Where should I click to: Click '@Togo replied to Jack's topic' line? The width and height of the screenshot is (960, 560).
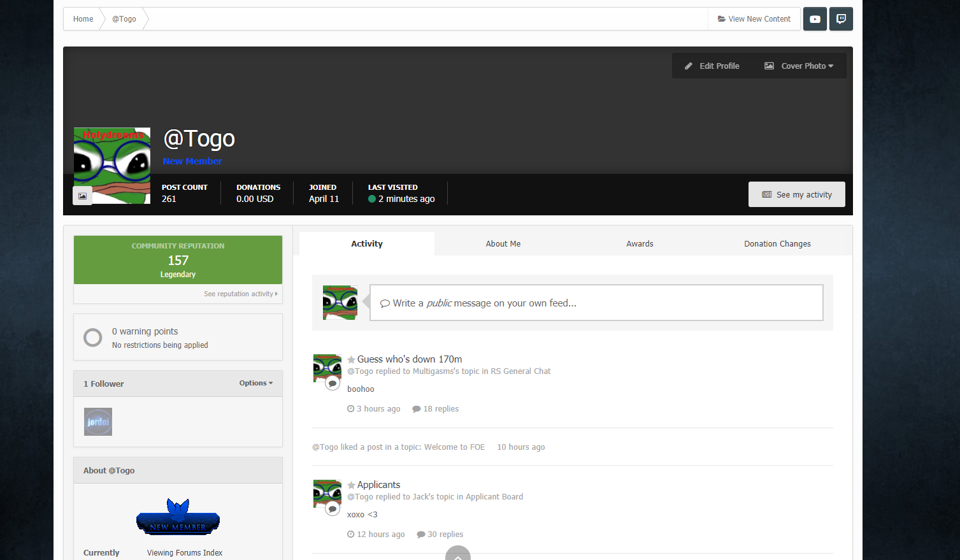pos(435,497)
